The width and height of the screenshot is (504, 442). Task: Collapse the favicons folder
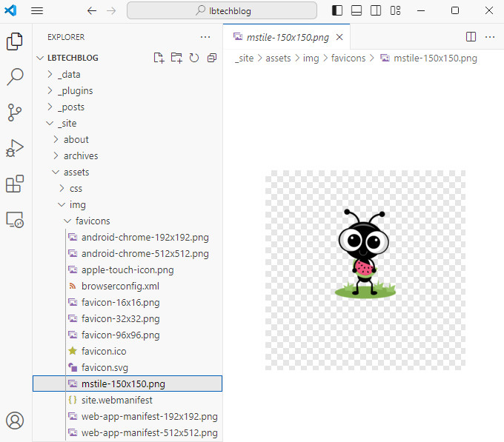pyautogui.click(x=93, y=221)
